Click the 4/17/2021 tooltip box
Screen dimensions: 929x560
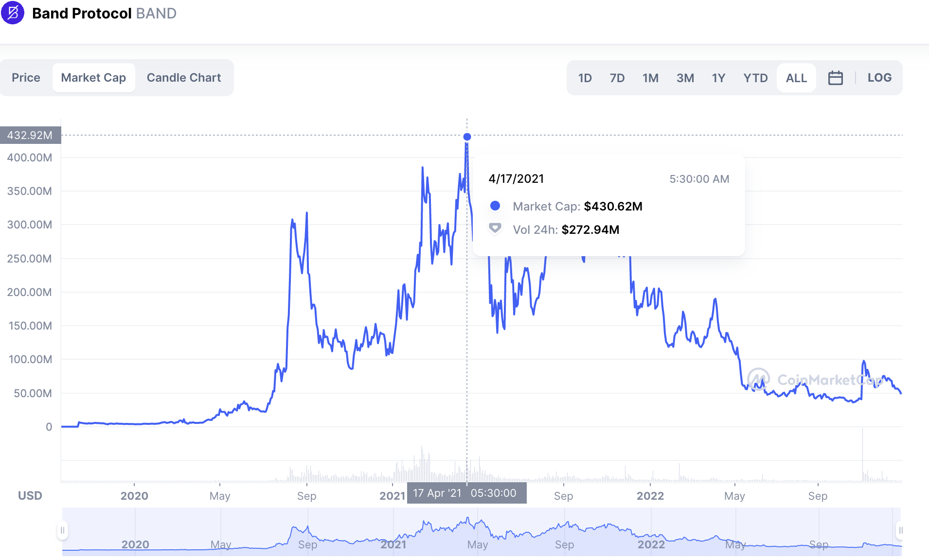point(608,204)
